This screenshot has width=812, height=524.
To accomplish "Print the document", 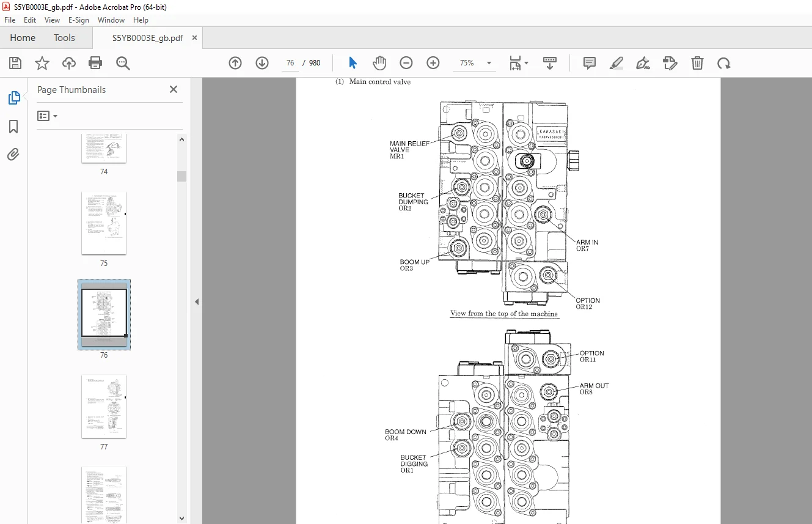I will click(95, 63).
